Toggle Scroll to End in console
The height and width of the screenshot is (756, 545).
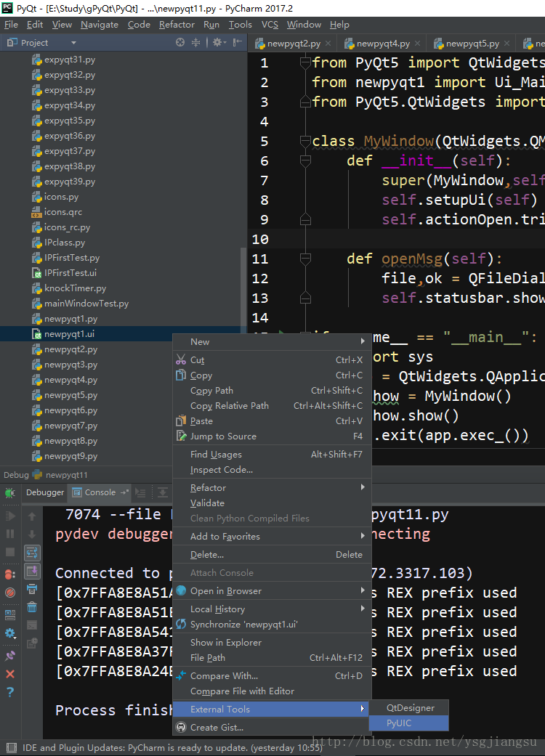click(x=32, y=572)
